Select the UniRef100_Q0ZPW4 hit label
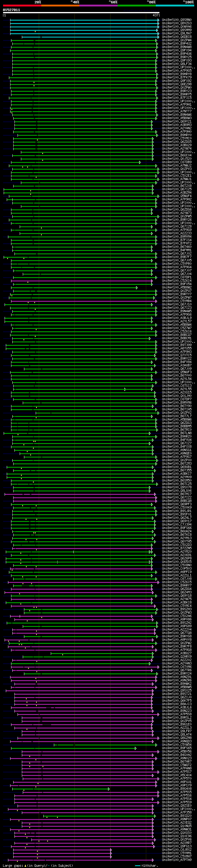The image size is (197, 868). pos(177,40)
